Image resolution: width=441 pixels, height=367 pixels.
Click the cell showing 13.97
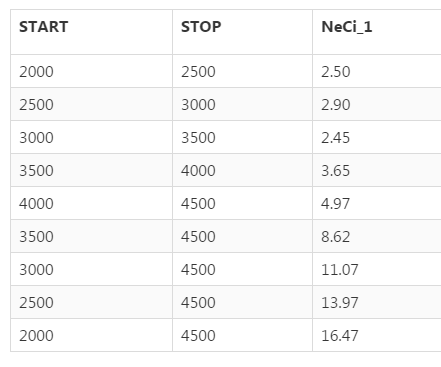click(377, 302)
